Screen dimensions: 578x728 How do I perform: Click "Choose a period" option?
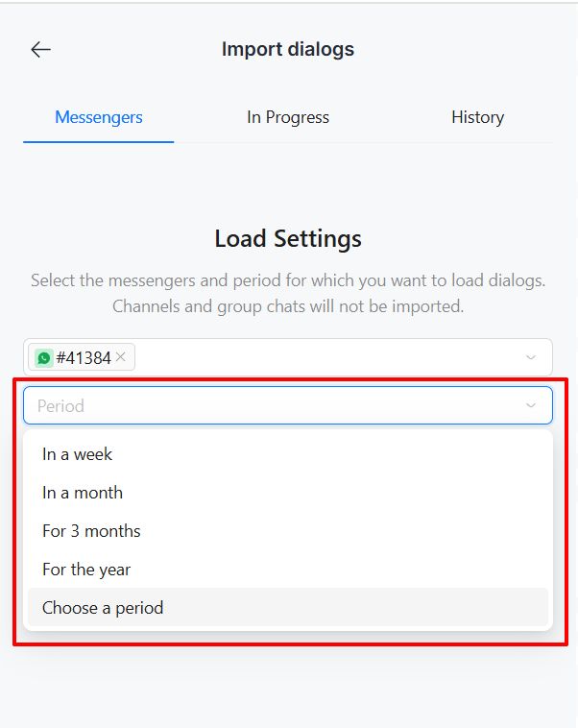click(x=103, y=608)
